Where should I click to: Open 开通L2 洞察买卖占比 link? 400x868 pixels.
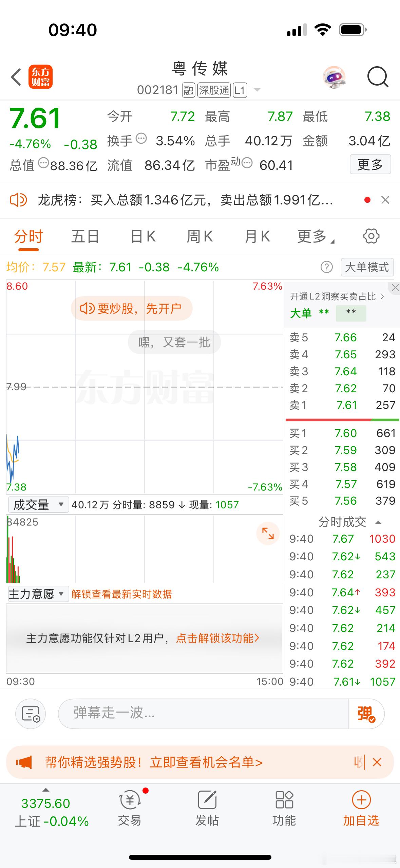pyautogui.click(x=337, y=296)
